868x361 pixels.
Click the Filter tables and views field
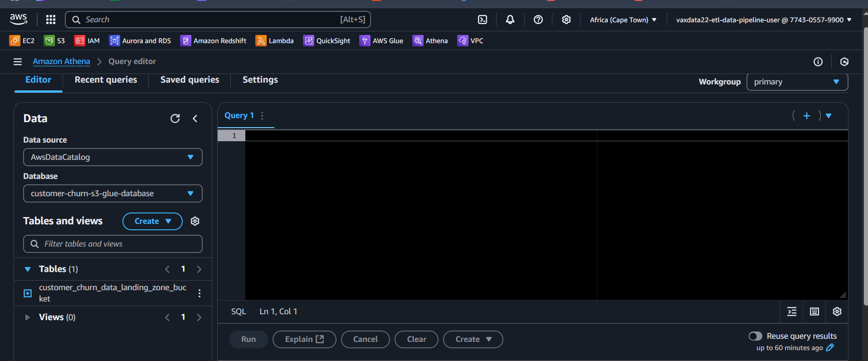click(x=113, y=244)
